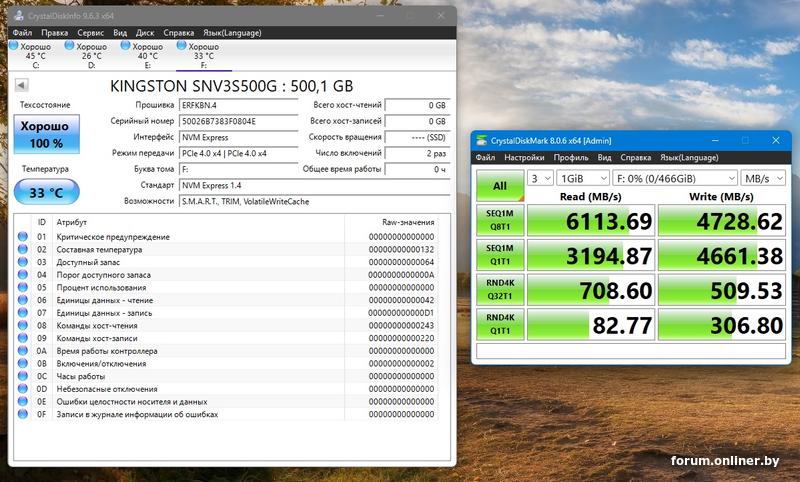Select drive D: status orb at 26 °C
The height and width of the screenshot is (482, 800).
(x=69, y=46)
